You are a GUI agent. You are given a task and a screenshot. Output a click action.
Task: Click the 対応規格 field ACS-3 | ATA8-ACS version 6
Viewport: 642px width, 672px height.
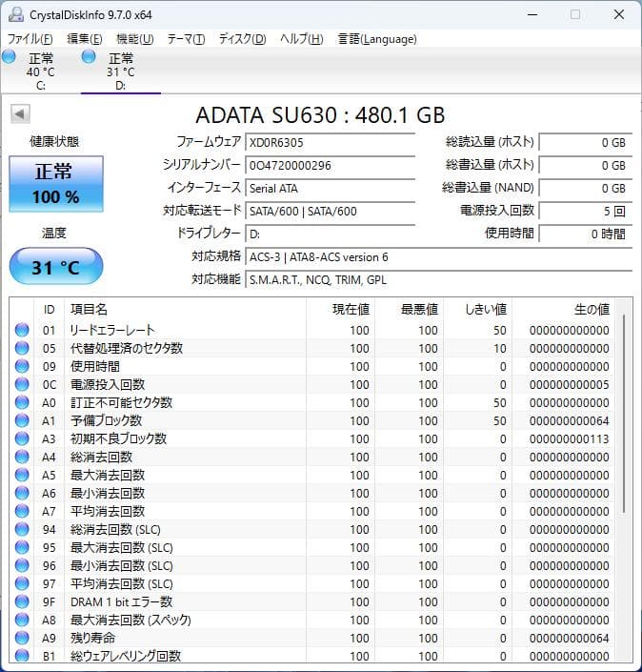click(x=438, y=257)
